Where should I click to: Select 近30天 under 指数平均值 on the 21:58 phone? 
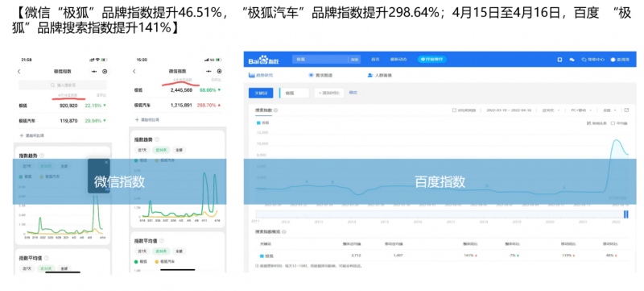coord(45,268)
